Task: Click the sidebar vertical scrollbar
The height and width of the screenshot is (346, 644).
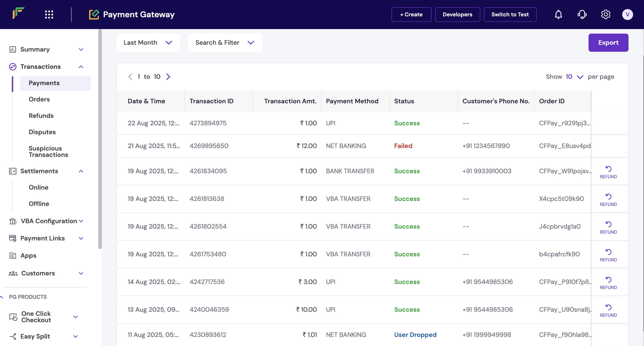Action: (x=100, y=139)
